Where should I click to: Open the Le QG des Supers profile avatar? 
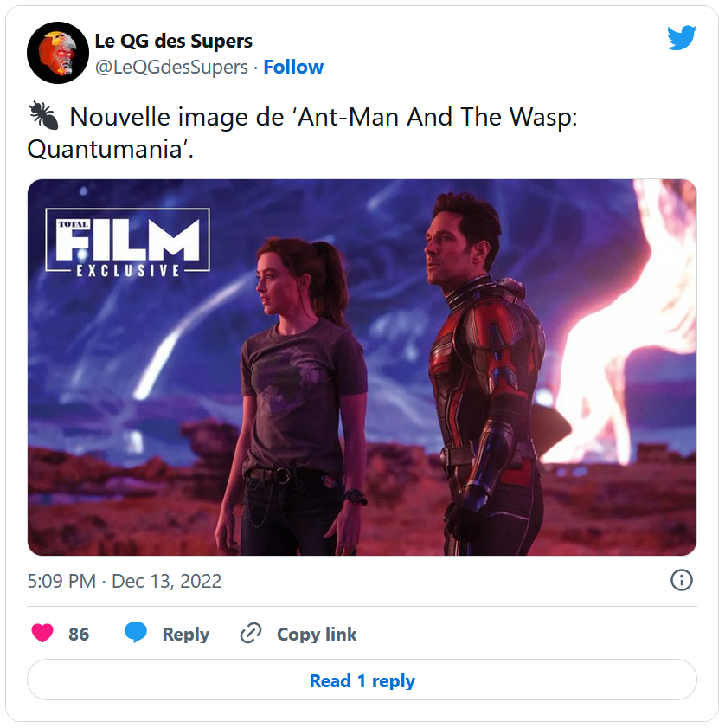coord(58,53)
